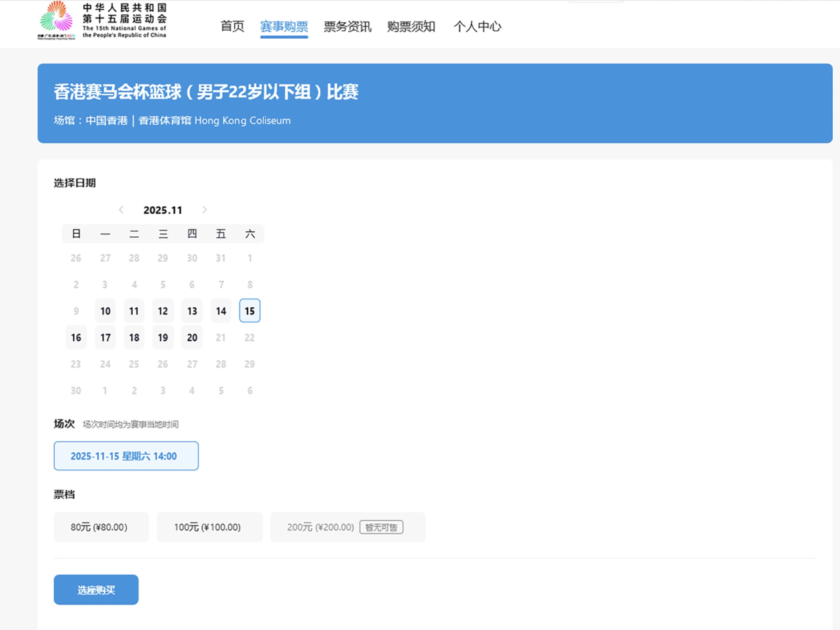Open the 赛事购票 nav tab
The height and width of the screenshot is (630, 840).
tap(284, 26)
